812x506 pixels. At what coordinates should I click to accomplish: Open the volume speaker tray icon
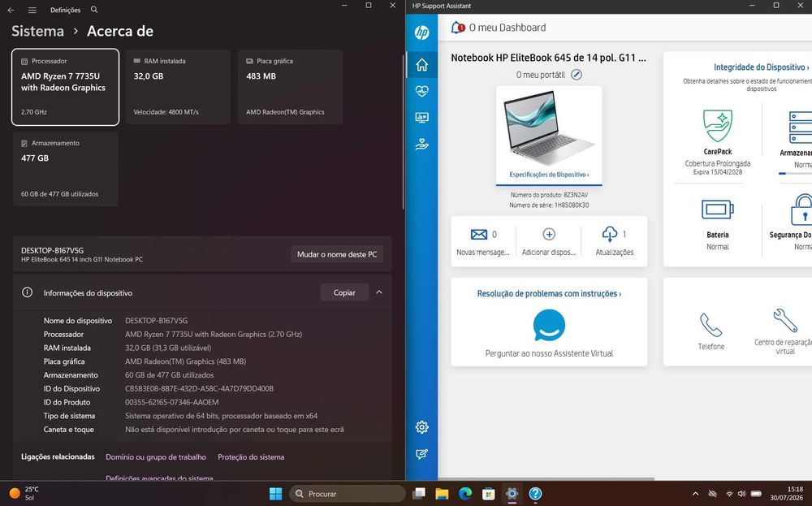pyautogui.click(x=741, y=494)
